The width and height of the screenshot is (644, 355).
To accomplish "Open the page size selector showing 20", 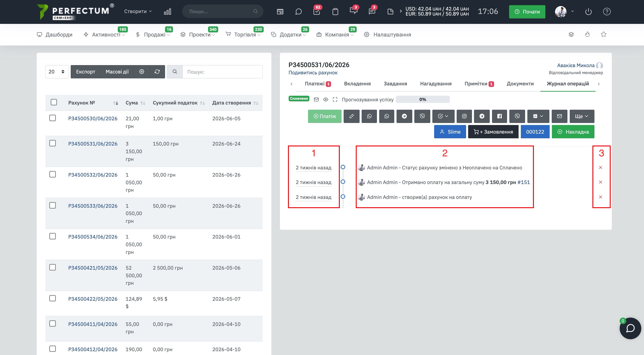I will pyautogui.click(x=57, y=72).
